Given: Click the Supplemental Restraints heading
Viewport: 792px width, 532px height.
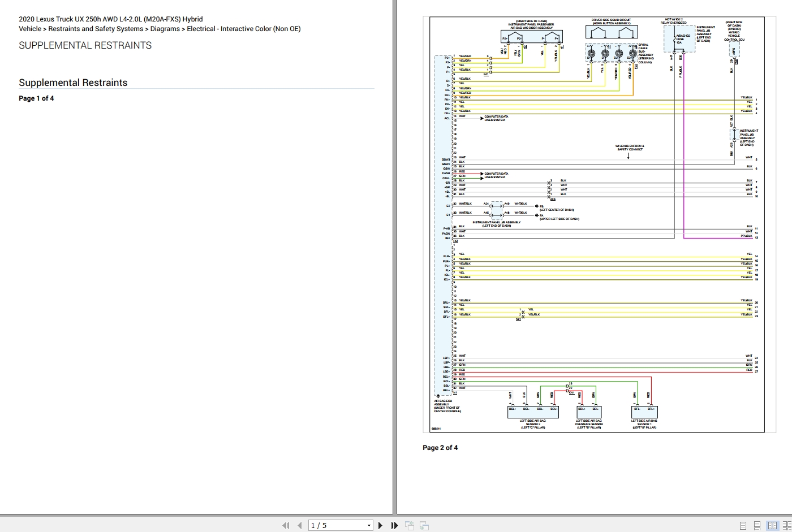Looking at the screenshot, I should coord(73,83).
